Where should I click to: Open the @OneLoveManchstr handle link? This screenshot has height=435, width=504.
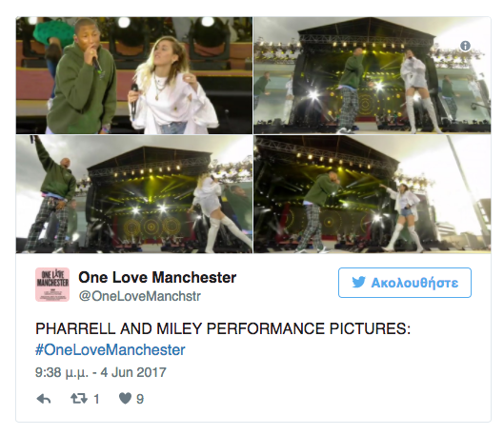140,296
